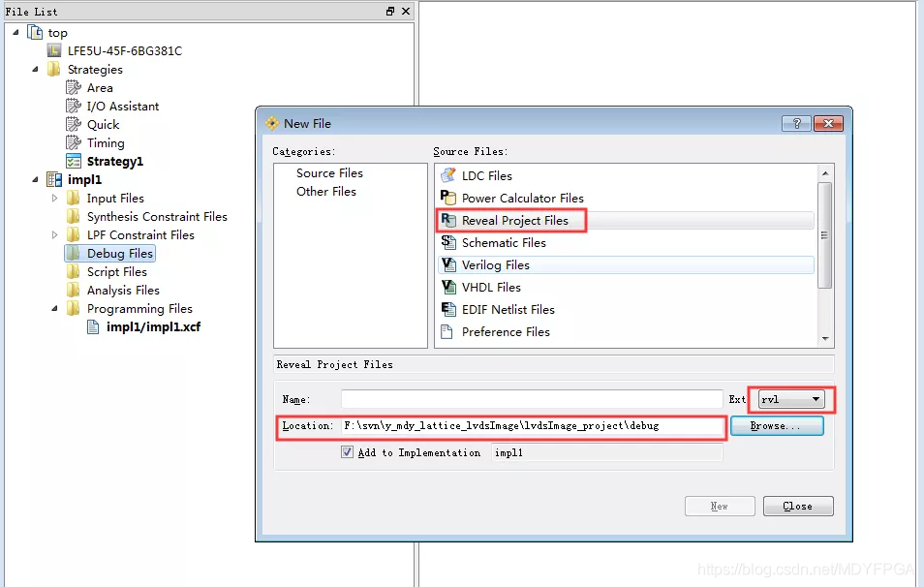Select the Synthesis Constraint Files folder
The height and width of the screenshot is (587, 924).
click(x=157, y=216)
